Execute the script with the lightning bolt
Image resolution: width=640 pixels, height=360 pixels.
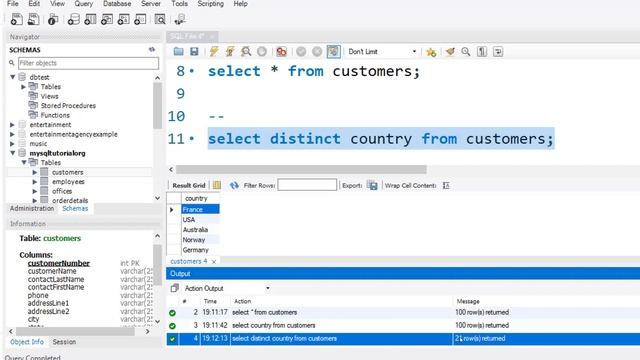tap(213, 51)
